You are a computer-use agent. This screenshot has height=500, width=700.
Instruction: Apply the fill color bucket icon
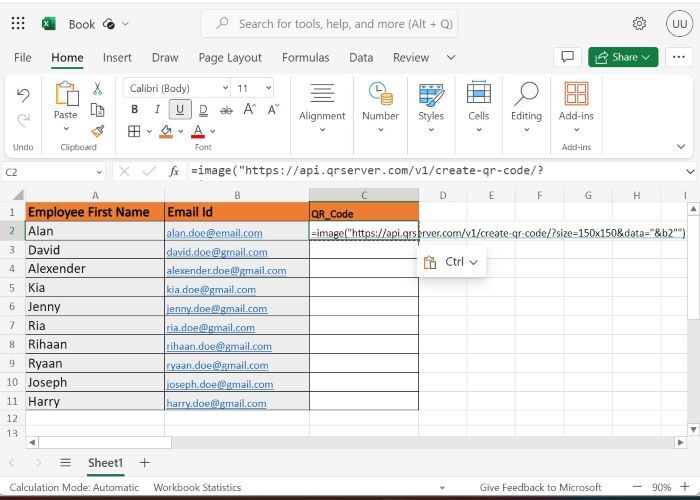coord(166,131)
